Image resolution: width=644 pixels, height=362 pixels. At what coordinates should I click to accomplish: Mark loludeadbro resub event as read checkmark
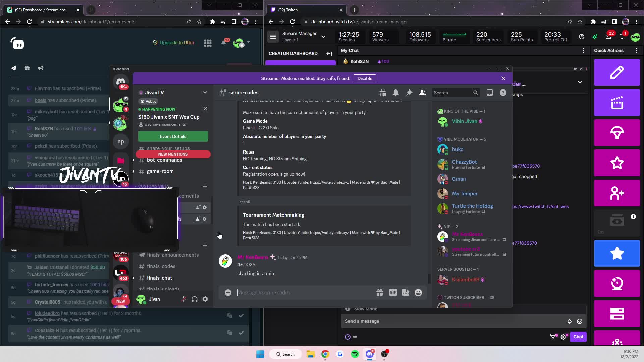click(241, 316)
